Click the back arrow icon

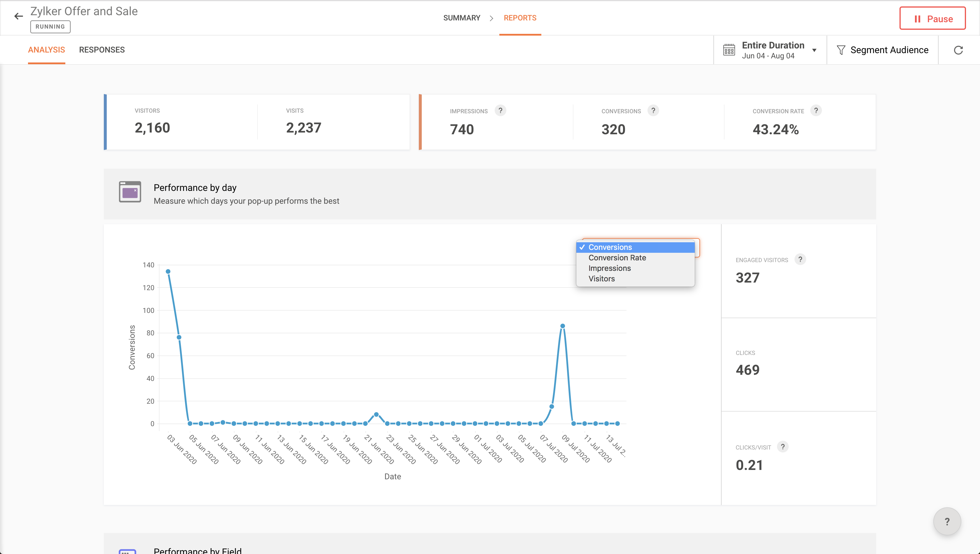coord(18,16)
